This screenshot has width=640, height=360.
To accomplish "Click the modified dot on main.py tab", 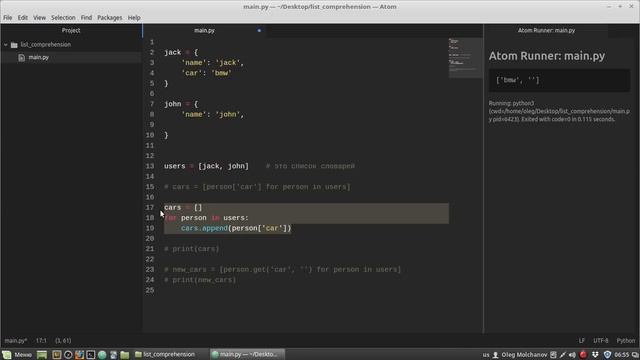I will tap(259, 31).
